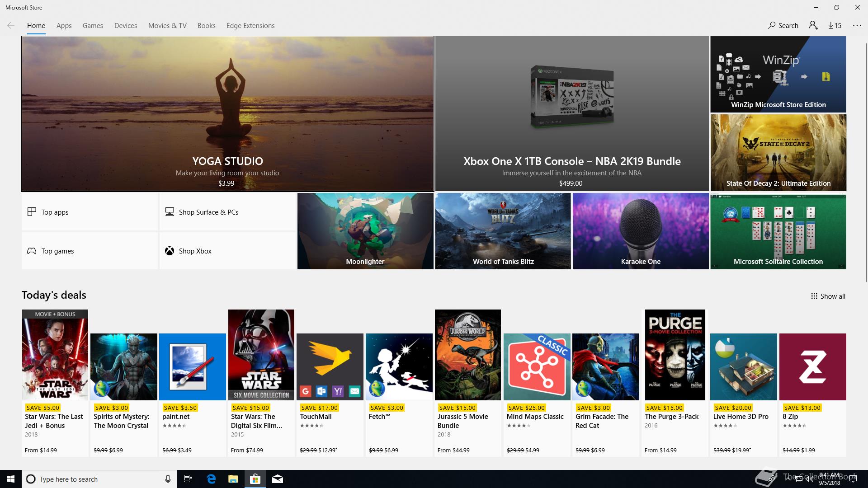Click the Today's deals heading

point(54,295)
